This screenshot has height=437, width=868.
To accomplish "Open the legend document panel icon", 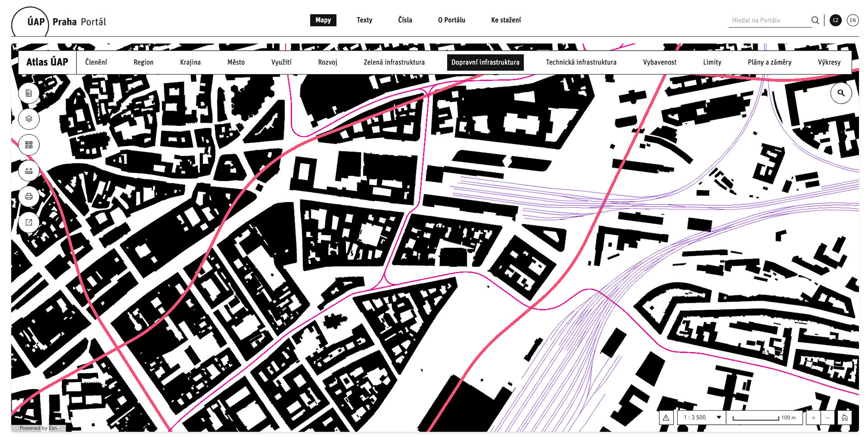I will [29, 93].
